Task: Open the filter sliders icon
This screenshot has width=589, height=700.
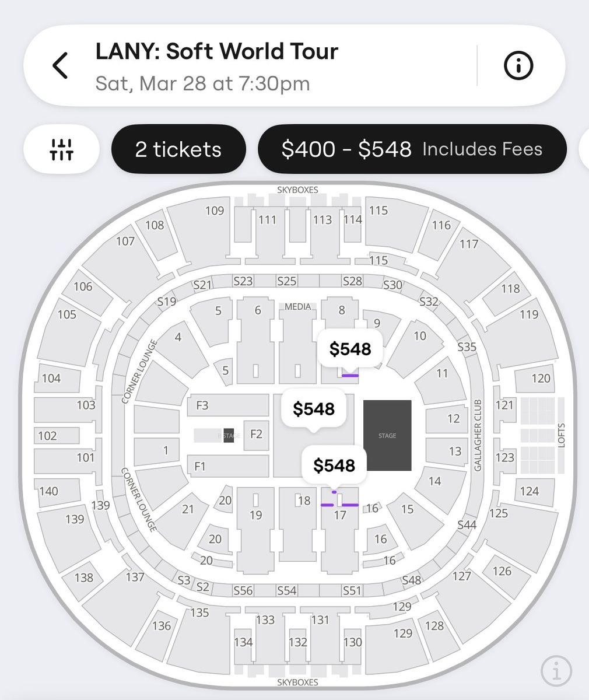Action: (61, 149)
